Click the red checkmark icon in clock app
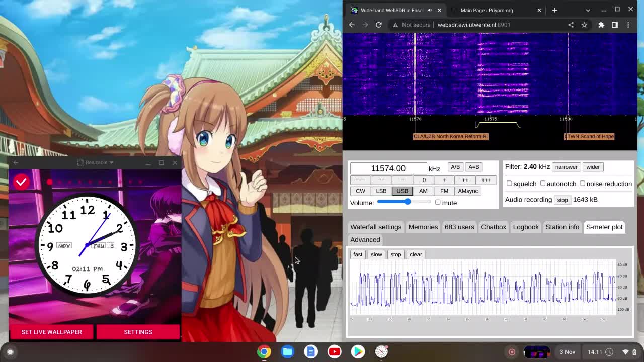The image size is (644, 362). click(21, 182)
